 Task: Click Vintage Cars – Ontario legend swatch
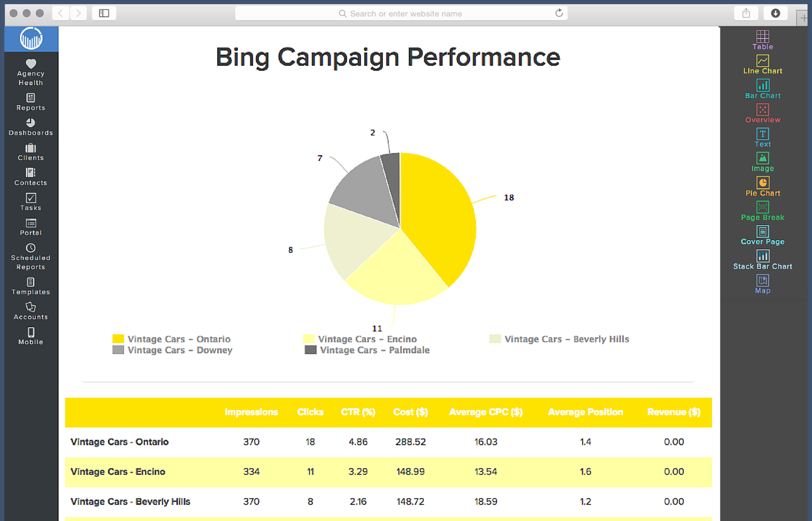(x=118, y=339)
